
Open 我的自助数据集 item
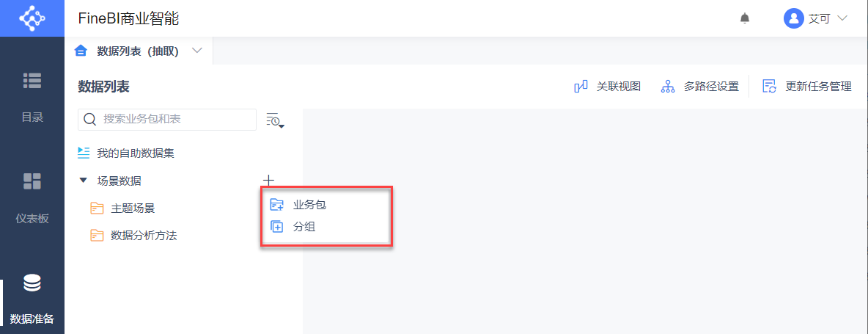(x=135, y=153)
